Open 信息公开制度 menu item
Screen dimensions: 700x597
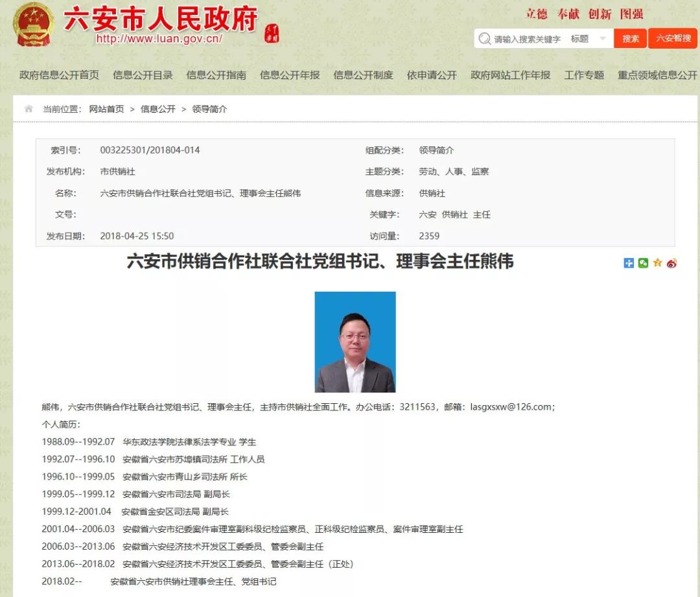point(364,75)
